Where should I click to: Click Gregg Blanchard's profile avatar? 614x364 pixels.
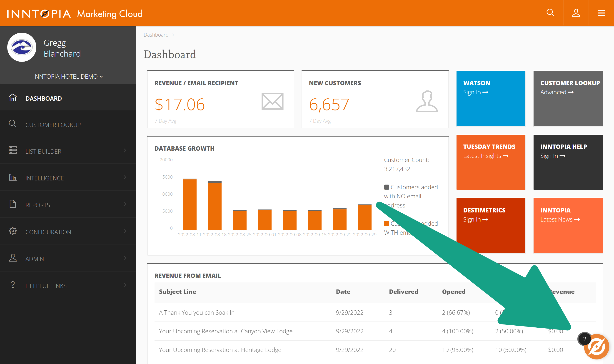tap(22, 47)
